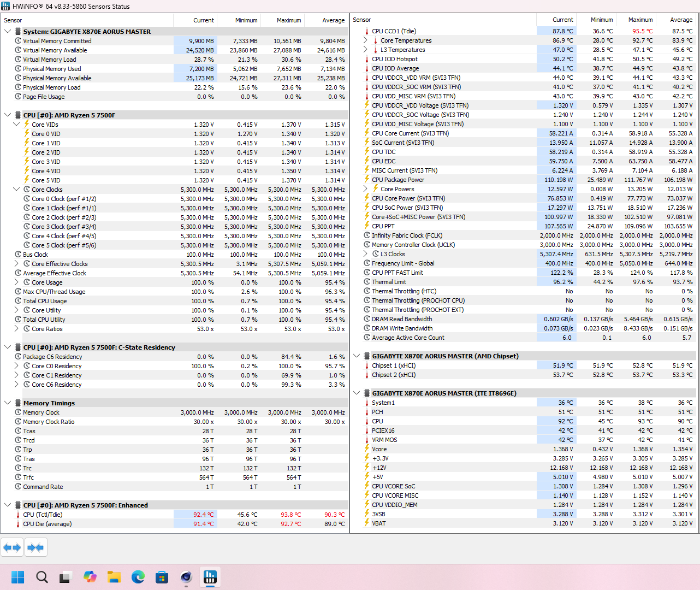This screenshot has width=700, height=590.
Task: Click the clock icon beside Page File Usage
Action: [x=18, y=97]
